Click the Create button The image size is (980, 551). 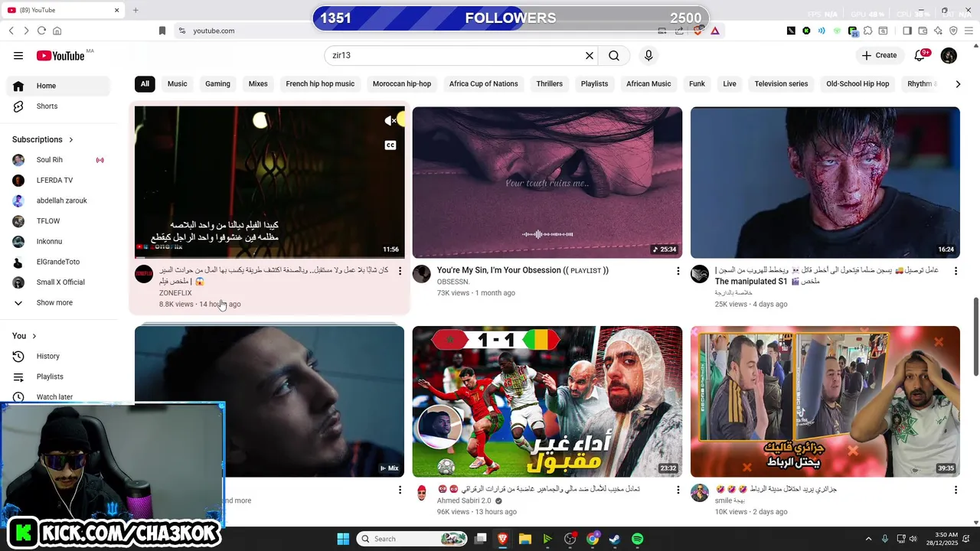pos(879,55)
